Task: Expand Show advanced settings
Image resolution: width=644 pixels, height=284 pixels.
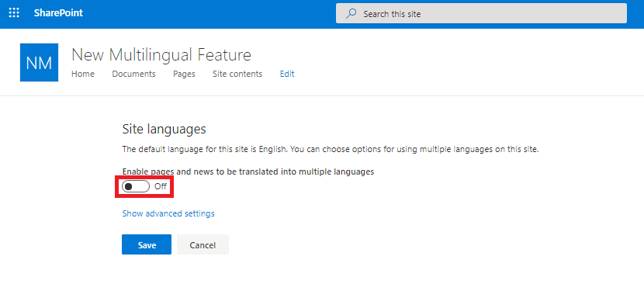Action: [x=168, y=213]
